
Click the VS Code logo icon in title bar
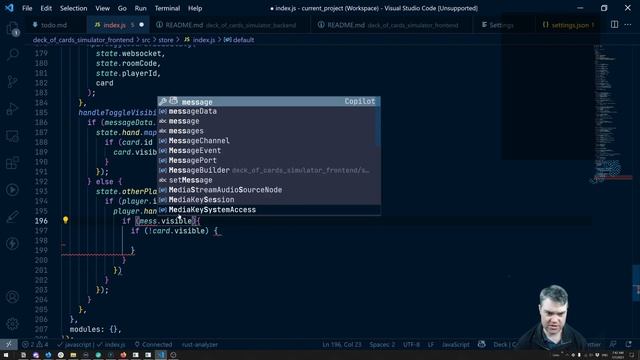coord(9,8)
